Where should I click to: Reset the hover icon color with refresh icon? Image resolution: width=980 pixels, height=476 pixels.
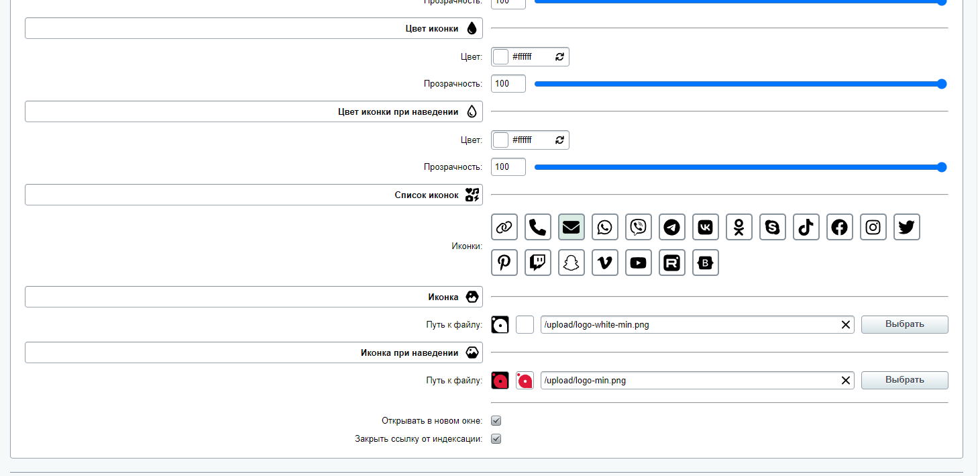(559, 140)
